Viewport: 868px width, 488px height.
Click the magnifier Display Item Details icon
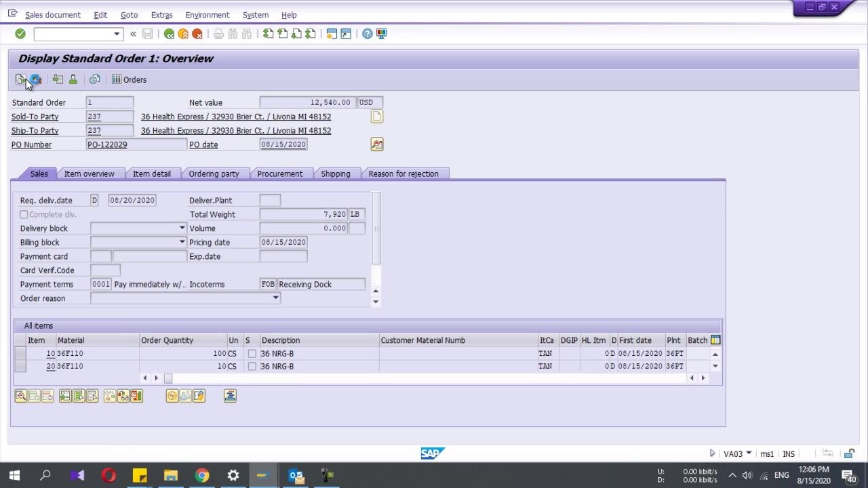(21, 396)
